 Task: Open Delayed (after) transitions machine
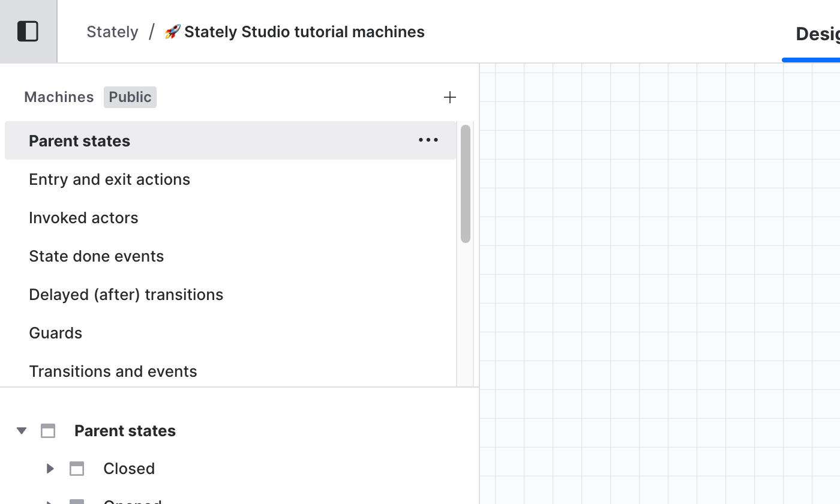[126, 295]
